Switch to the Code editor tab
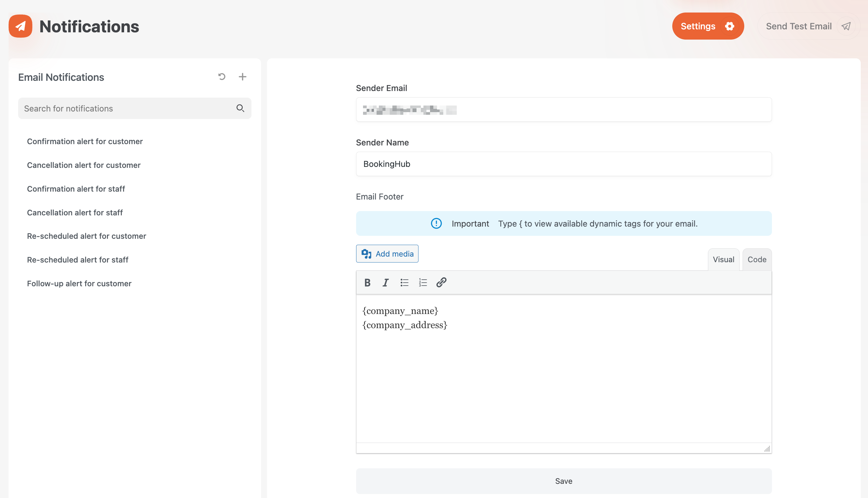This screenshot has height=498, width=868. (x=757, y=260)
